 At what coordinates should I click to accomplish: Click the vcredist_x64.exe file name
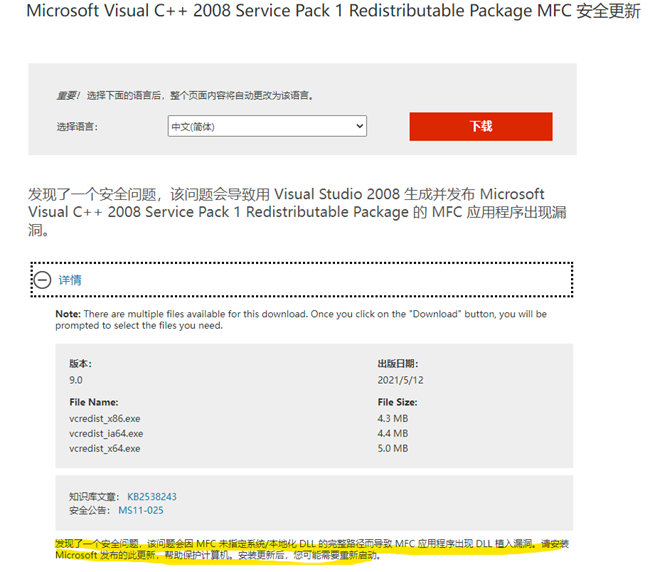[105, 449]
